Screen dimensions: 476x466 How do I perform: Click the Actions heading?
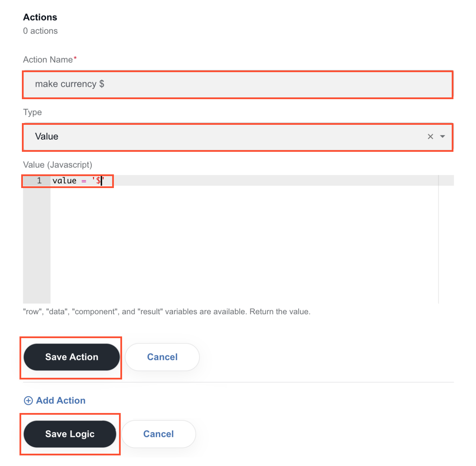coord(40,17)
